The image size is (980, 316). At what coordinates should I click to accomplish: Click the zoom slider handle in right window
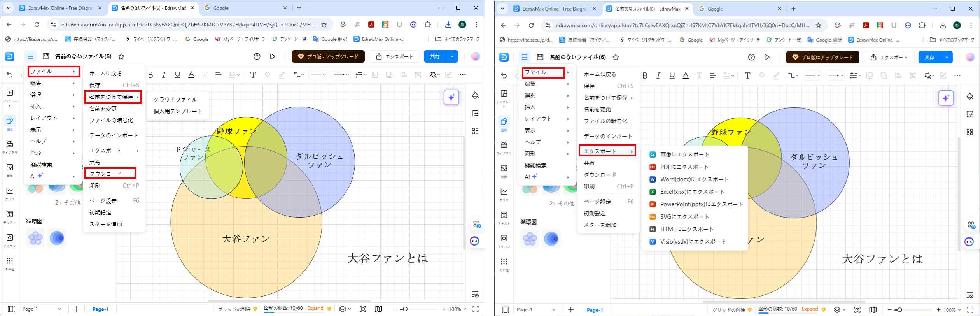click(x=899, y=310)
